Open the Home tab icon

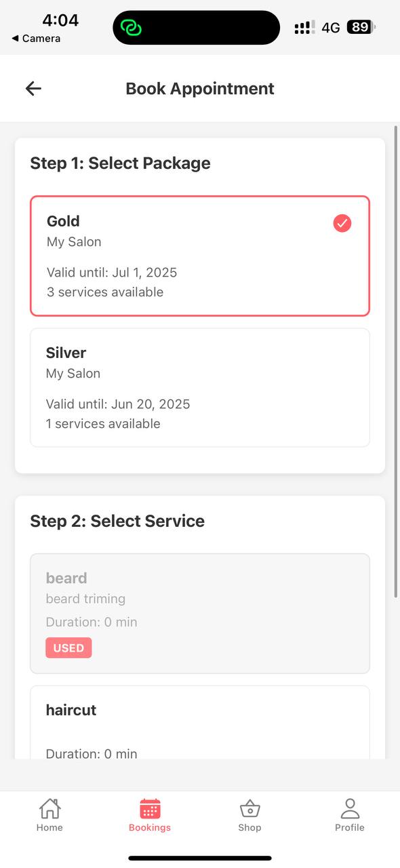49,808
